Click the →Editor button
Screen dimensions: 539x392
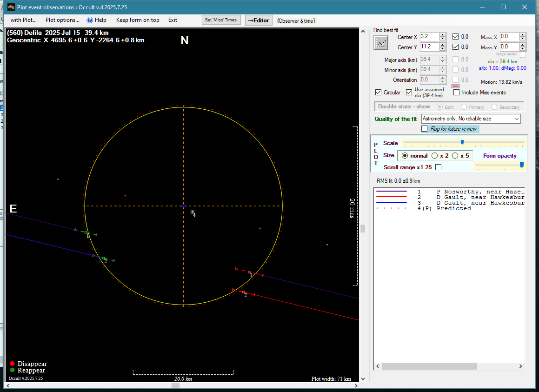[258, 20]
